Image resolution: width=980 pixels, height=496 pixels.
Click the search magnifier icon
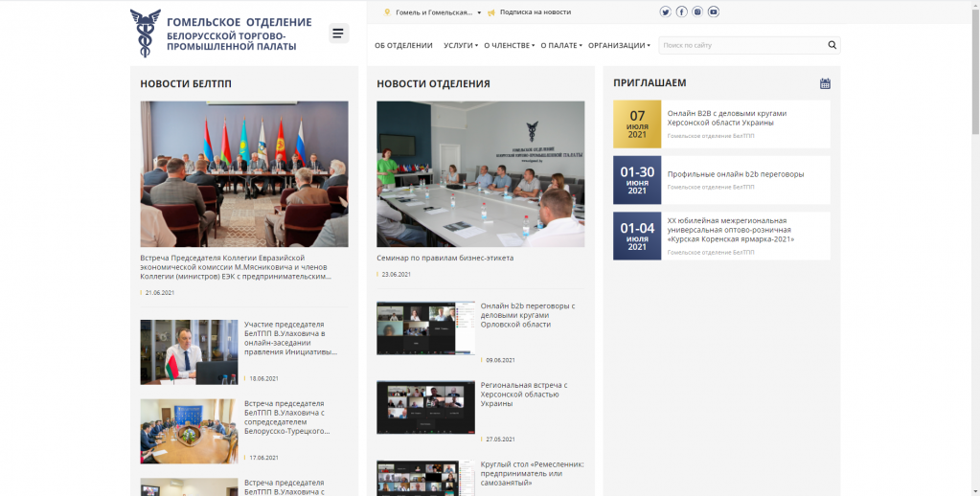point(832,45)
